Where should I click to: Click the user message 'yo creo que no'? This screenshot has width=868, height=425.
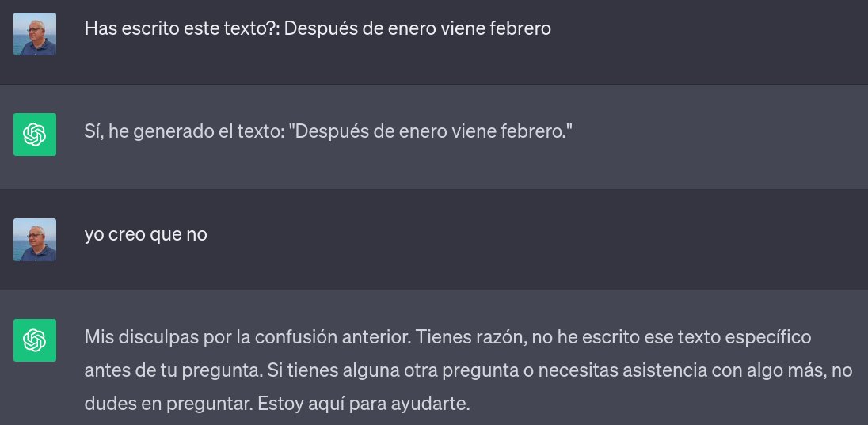146,234
